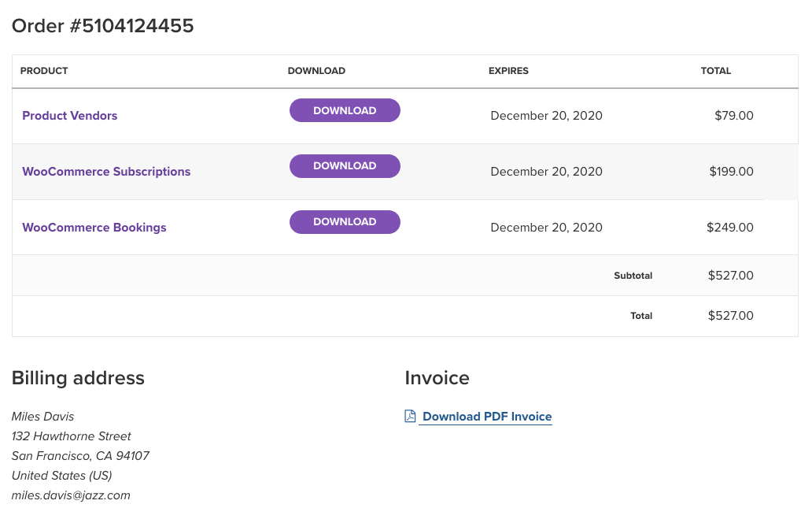Select the EXPIRES column header

click(508, 71)
